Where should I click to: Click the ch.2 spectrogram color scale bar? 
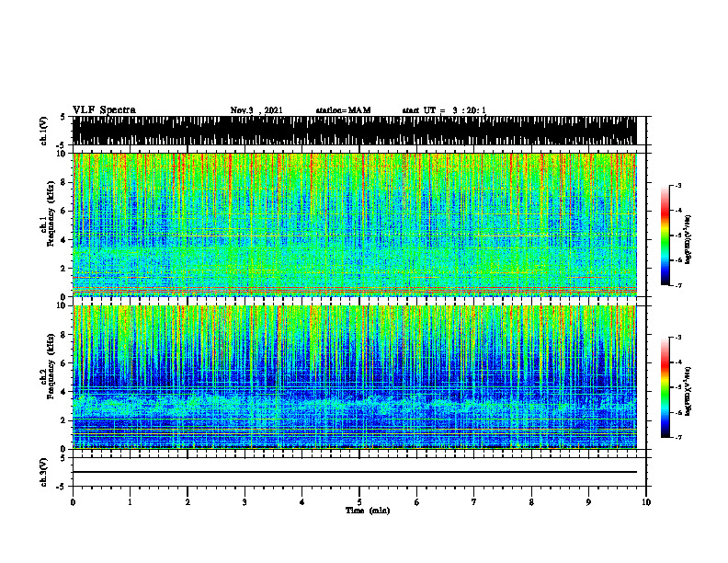(x=665, y=387)
